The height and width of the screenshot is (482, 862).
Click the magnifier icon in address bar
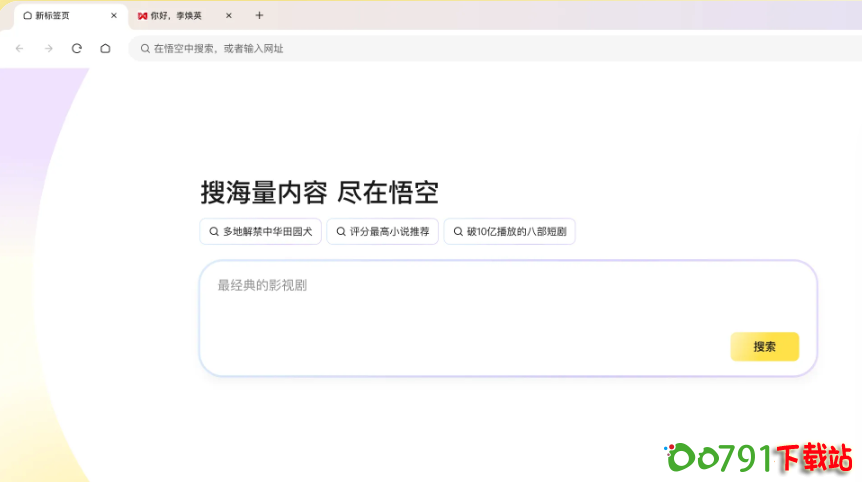[x=145, y=48]
